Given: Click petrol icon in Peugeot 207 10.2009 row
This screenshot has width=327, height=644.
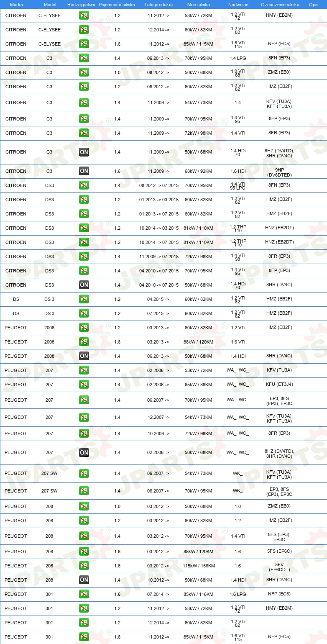Looking at the screenshot, I should [x=84, y=434].
